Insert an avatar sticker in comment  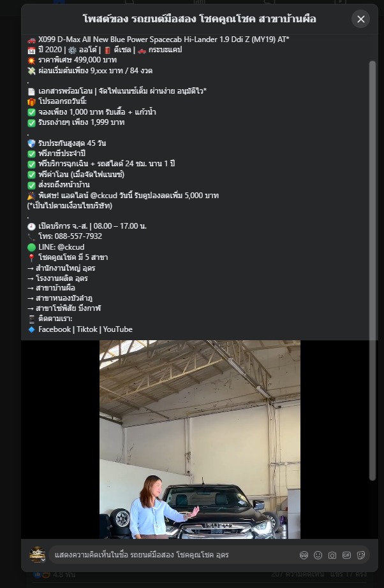pos(304,555)
